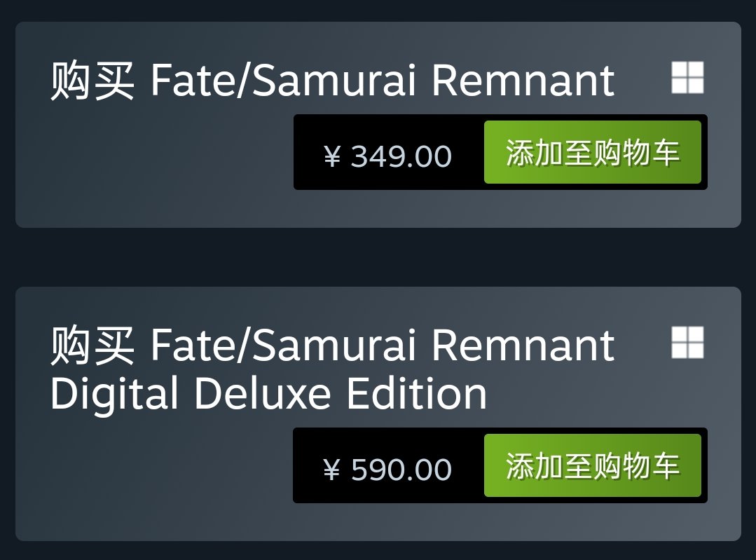Add ¥ 590.00 Digital Deluxe Edition to cart
The image size is (756, 560).
coord(592,465)
